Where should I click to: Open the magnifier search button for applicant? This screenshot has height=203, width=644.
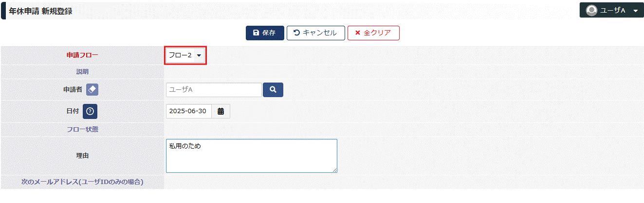(x=273, y=90)
